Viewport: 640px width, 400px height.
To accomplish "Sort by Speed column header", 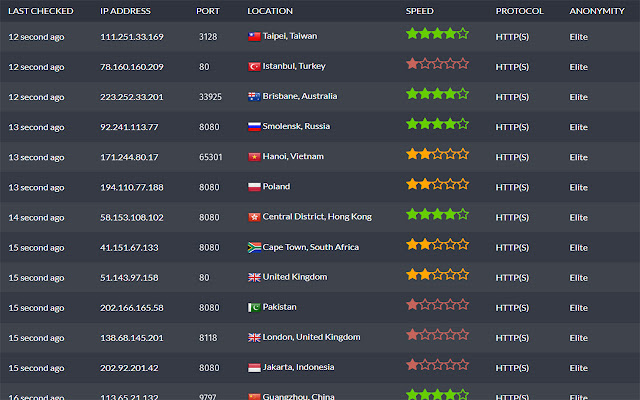I will 420,11.
